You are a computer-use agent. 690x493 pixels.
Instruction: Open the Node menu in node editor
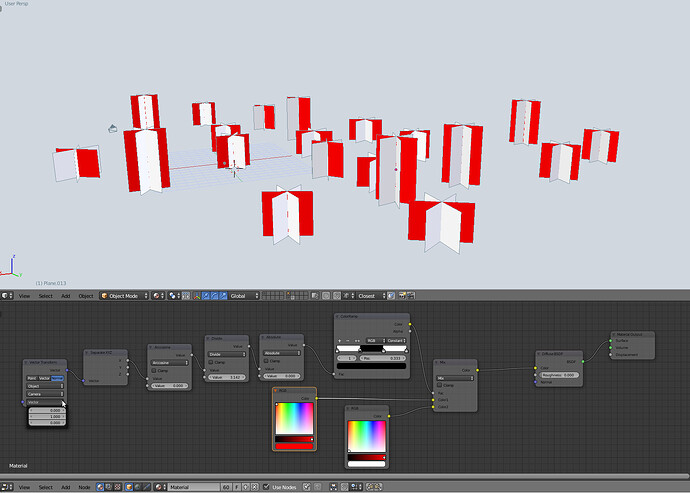[x=84, y=487]
